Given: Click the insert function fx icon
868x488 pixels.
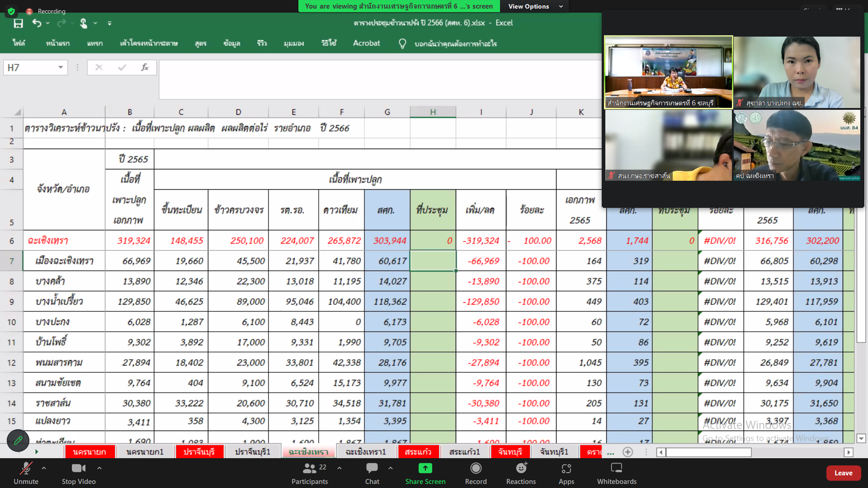Looking at the screenshot, I should coord(145,67).
